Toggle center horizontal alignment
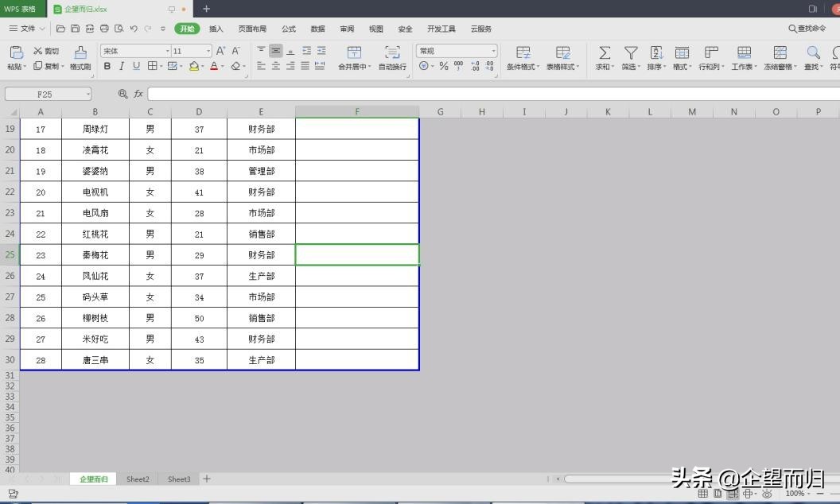The image size is (840, 504). [275, 66]
